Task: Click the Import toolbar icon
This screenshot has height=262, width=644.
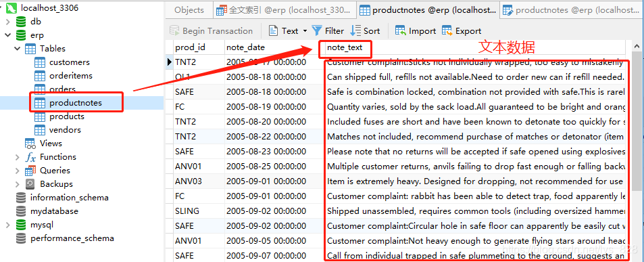Action: (x=401, y=30)
